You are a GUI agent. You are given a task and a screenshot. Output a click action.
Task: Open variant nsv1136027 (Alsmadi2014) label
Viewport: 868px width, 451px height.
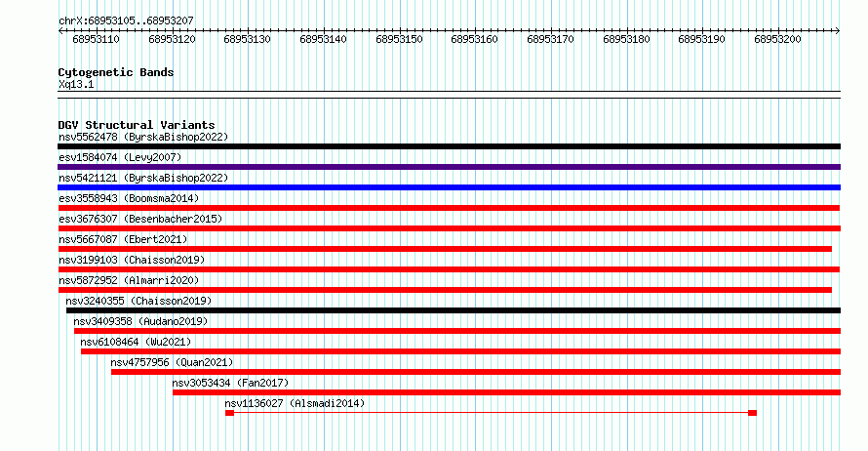pos(295,403)
